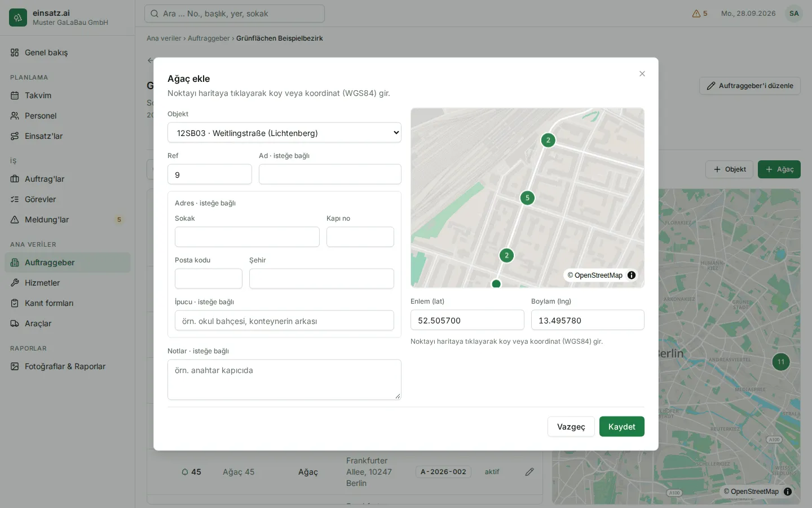Open Fotoğraflar & Raporlar in sidebar
Screen dimensions: 812x508
click(68, 366)
